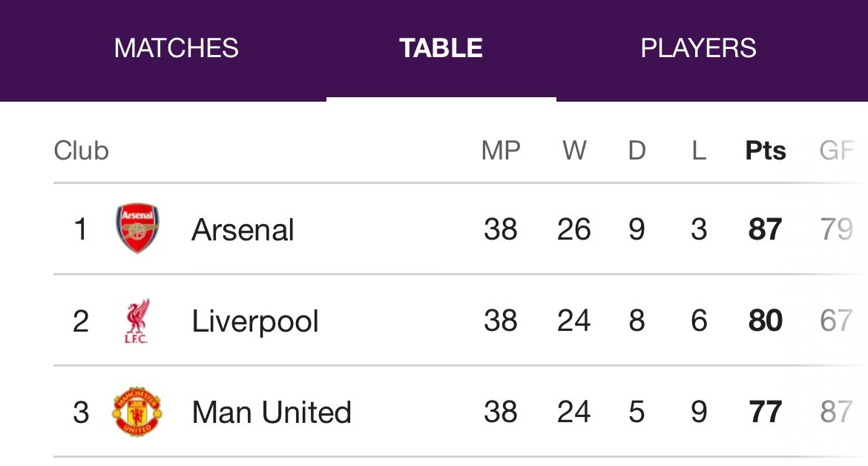
Task: Click the MP column header
Action: [501, 151]
